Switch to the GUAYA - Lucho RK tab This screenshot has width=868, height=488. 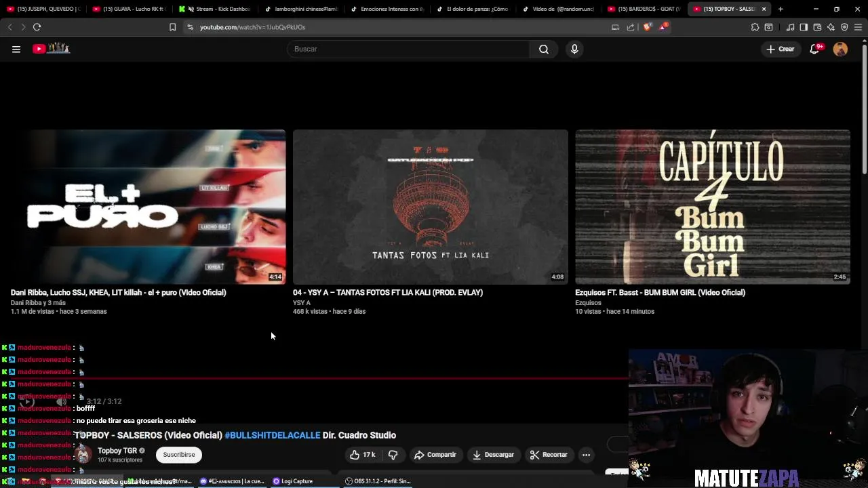pyautogui.click(x=129, y=9)
